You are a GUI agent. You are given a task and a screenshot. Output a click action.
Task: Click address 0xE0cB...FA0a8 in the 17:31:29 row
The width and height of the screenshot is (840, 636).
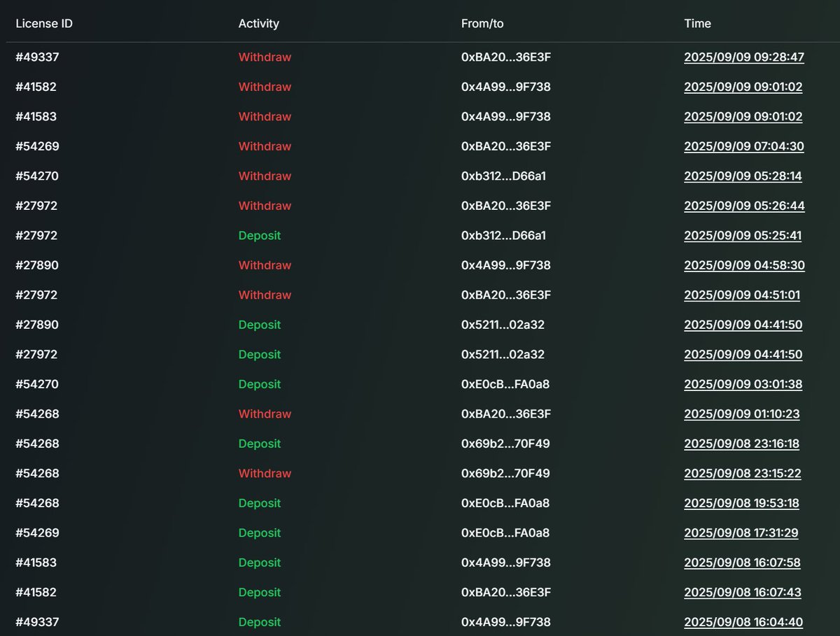tap(505, 533)
